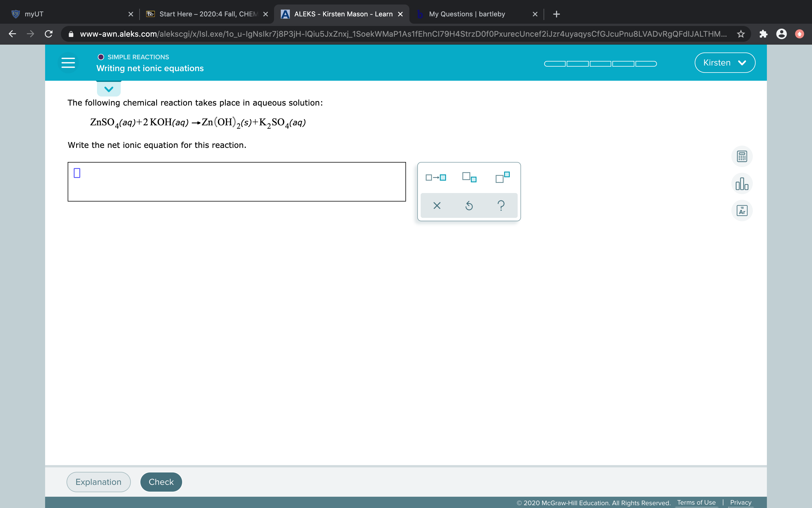Viewport: 812px width, 508px height.
Task: Close the ALEKS tab
Action: click(x=400, y=14)
